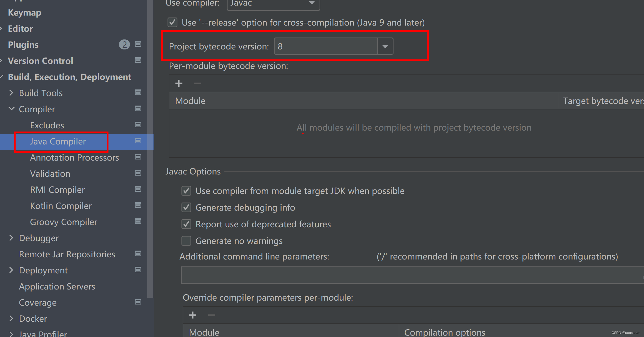Click the project-level icon beside Compiler
Image resolution: width=644 pixels, height=337 pixels.
138,109
